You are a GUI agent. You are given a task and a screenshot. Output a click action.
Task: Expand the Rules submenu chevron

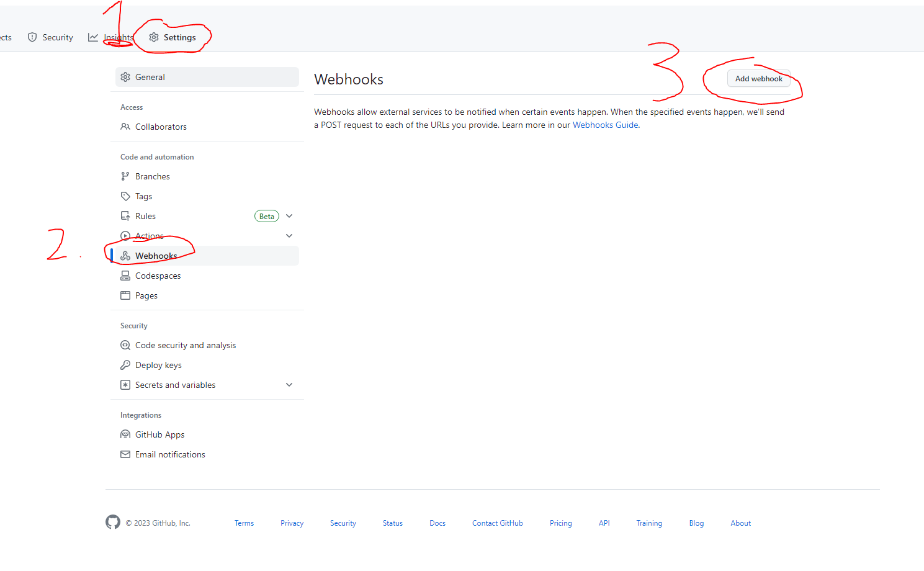[x=289, y=216]
